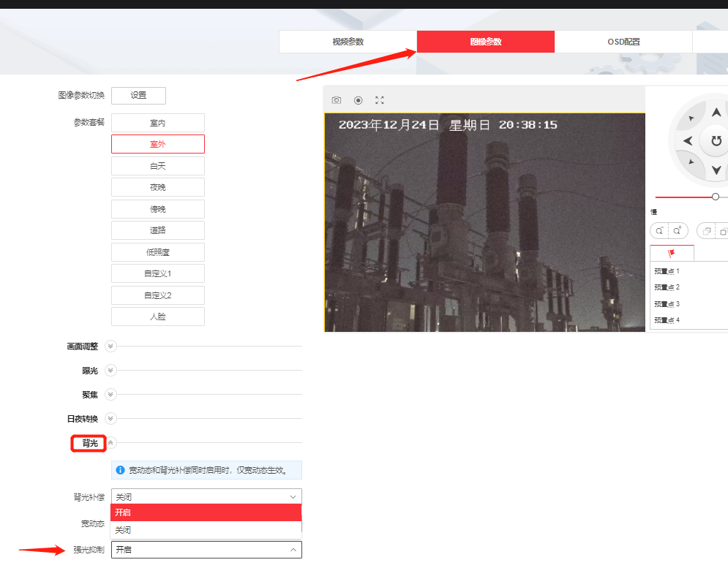Switch to 视频参数 tab
728x568 pixels.
click(x=348, y=42)
